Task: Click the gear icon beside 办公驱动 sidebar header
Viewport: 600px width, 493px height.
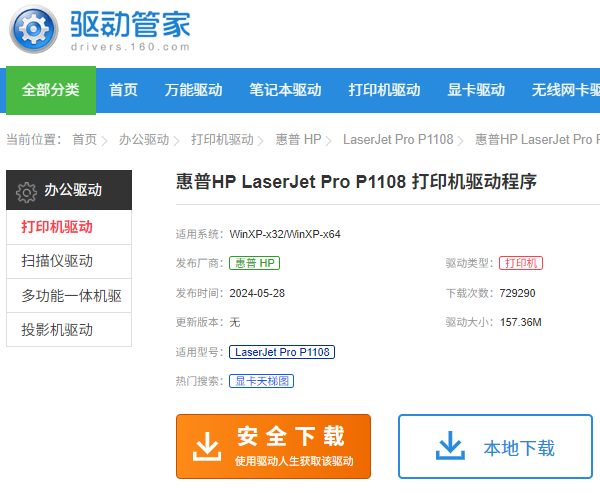Action: pyautogui.click(x=26, y=192)
